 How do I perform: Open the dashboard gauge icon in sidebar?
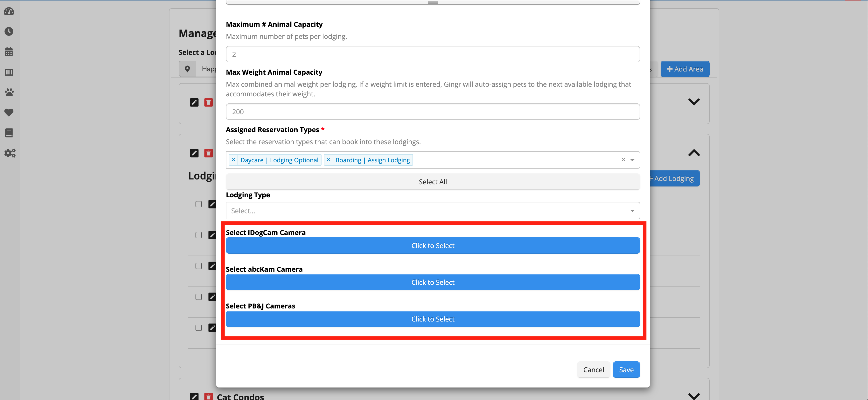[9, 11]
